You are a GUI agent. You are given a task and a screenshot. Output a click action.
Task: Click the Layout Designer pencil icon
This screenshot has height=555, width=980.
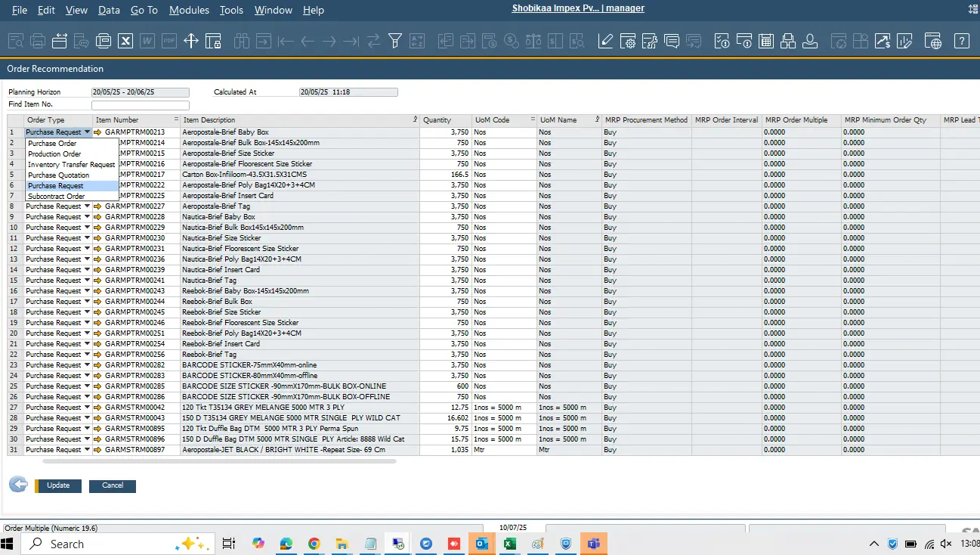(605, 41)
